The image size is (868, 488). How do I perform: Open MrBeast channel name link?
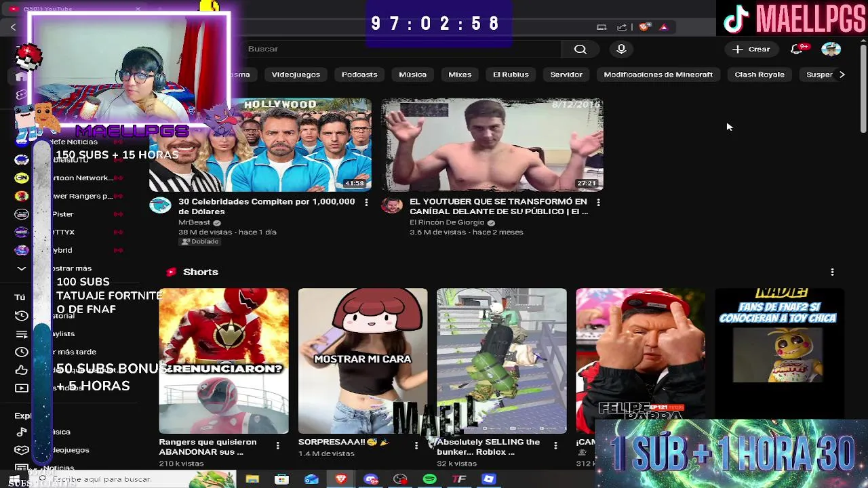point(194,222)
